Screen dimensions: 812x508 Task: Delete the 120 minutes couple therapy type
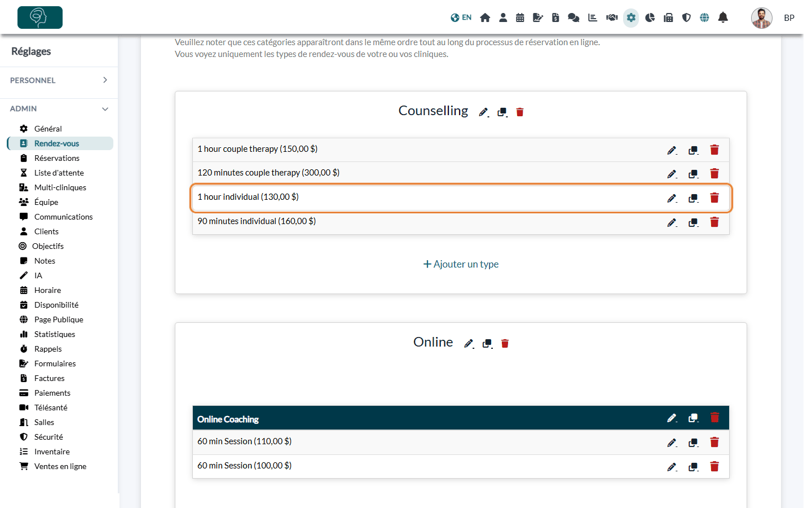714,173
